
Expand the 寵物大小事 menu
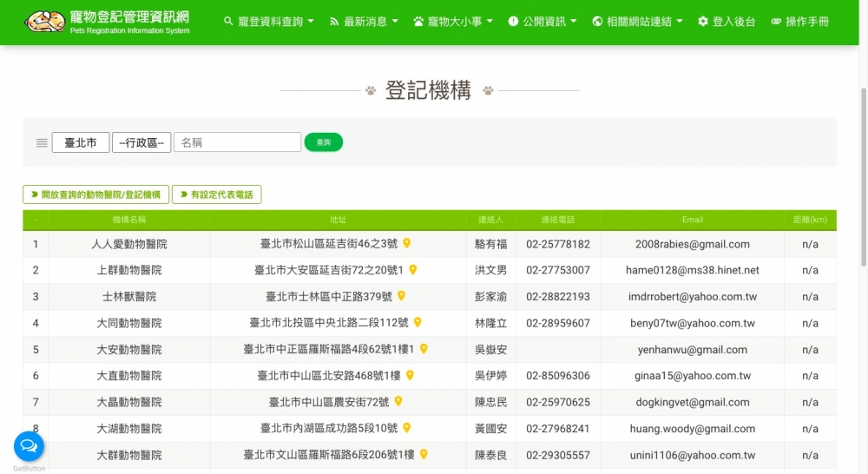453,22
